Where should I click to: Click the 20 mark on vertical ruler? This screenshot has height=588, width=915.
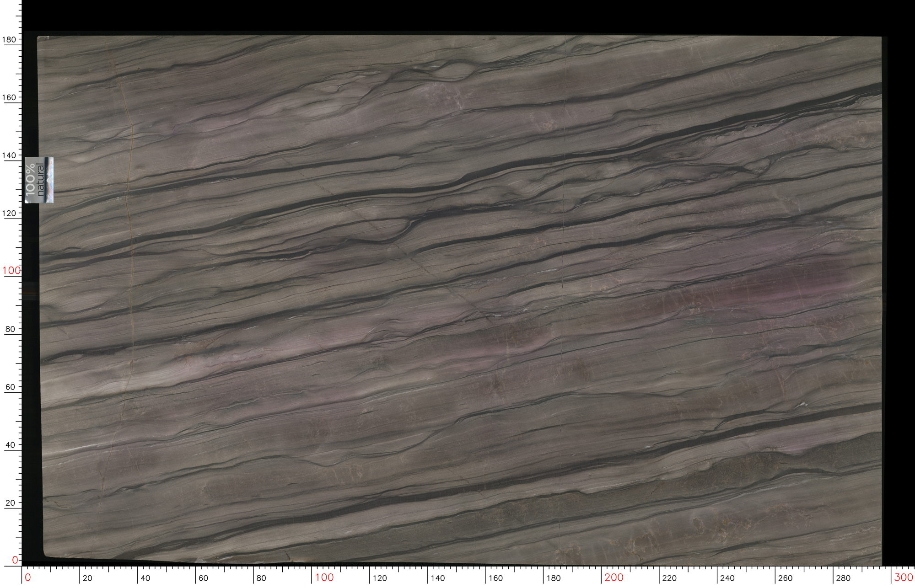10,503
